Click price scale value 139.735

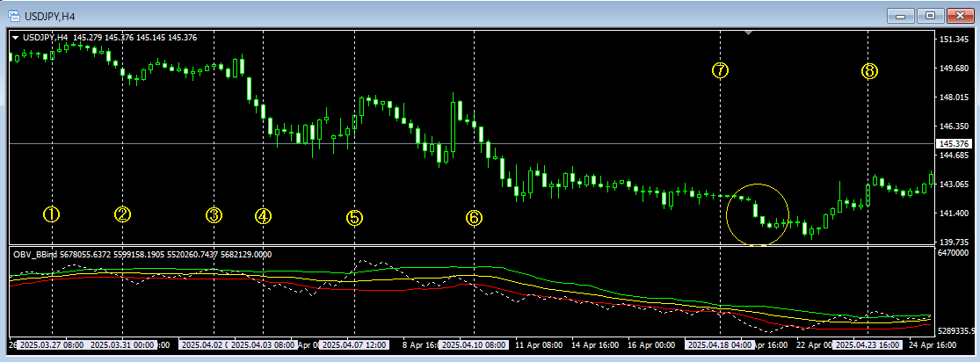pyautogui.click(x=954, y=242)
